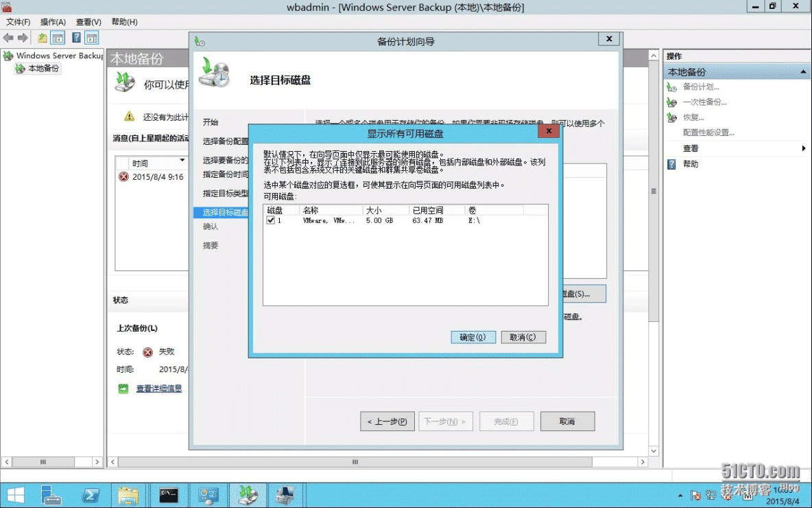Open Server Manager from the taskbar

51,496
